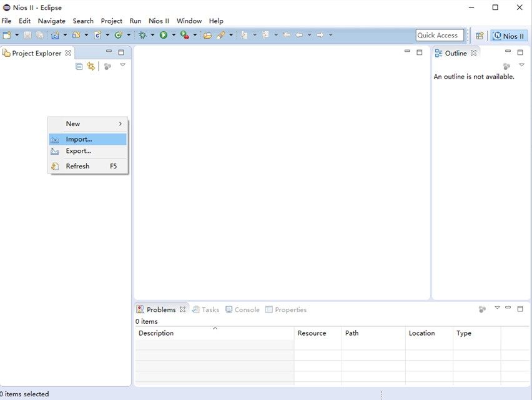Image resolution: width=532 pixels, height=400 pixels.
Task: Click the Save disk icon in toolbar
Action: pos(27,36)
